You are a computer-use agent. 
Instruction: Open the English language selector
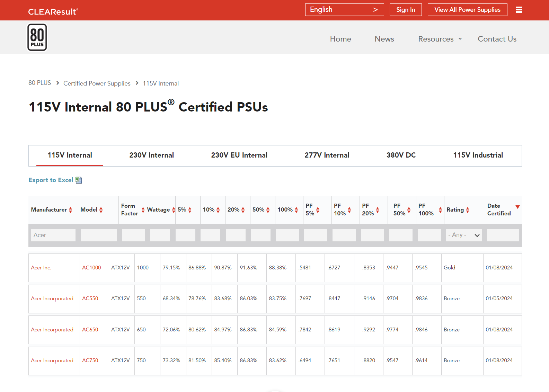[344, 10]
